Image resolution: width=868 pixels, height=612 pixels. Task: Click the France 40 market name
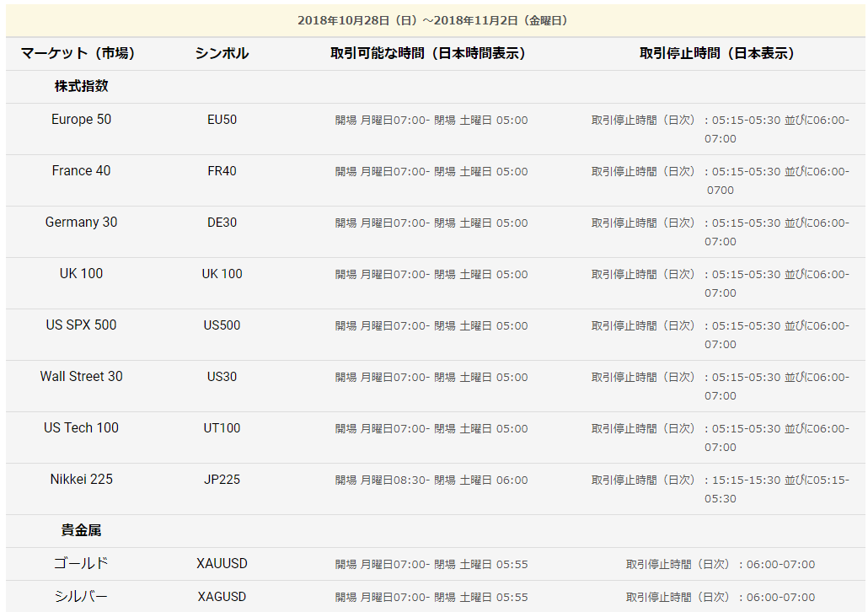tap(82, 170)
